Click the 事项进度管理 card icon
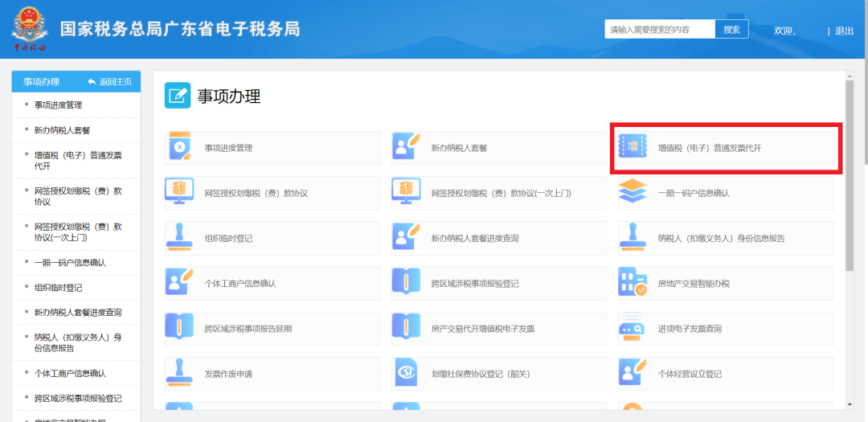This screenshot has height=422, width=868. 179,146
